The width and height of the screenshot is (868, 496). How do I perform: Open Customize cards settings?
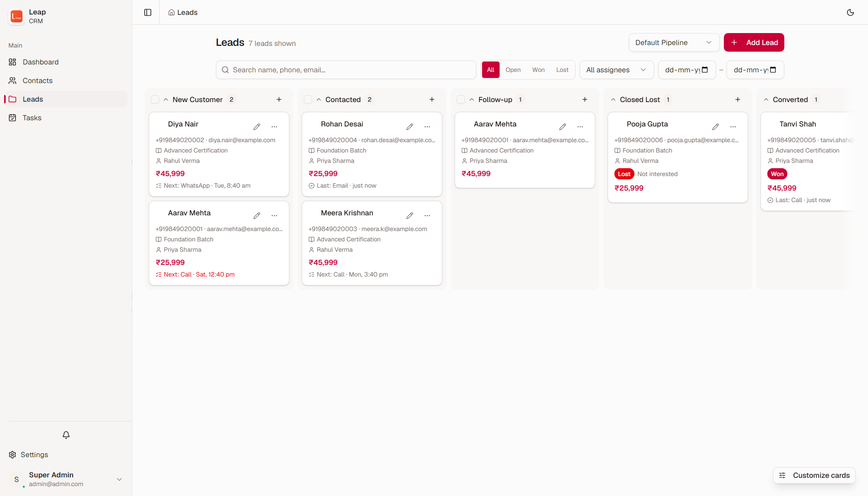point(814,475)
